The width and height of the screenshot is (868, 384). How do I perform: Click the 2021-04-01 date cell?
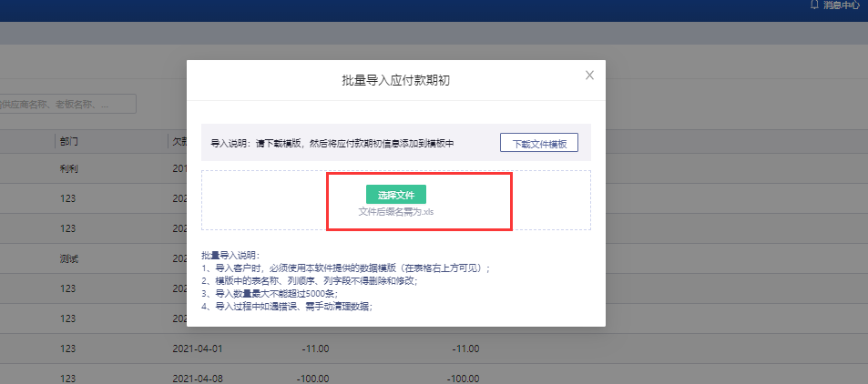[x=197, y=348]
